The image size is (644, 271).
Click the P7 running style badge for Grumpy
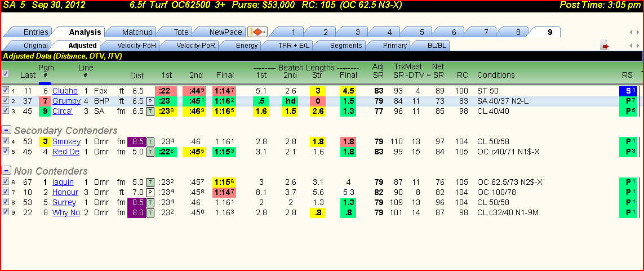click(628, 101)
